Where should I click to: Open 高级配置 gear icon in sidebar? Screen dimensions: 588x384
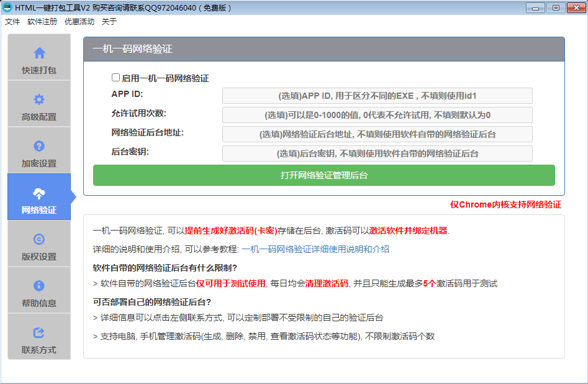click(x=39, y=99)
